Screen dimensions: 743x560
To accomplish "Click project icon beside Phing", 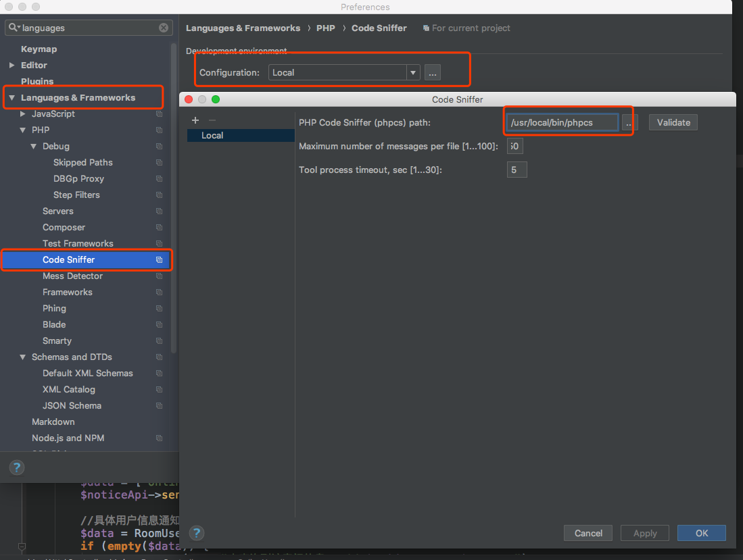I will (x=160, y=309).
